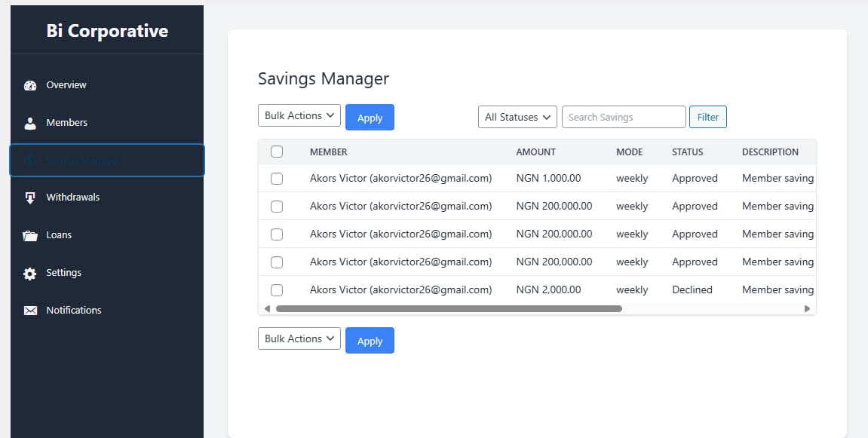868x438 pixels.
Task: Click the Overview dashboard gauge icon
Action: [x=30, y=85]
